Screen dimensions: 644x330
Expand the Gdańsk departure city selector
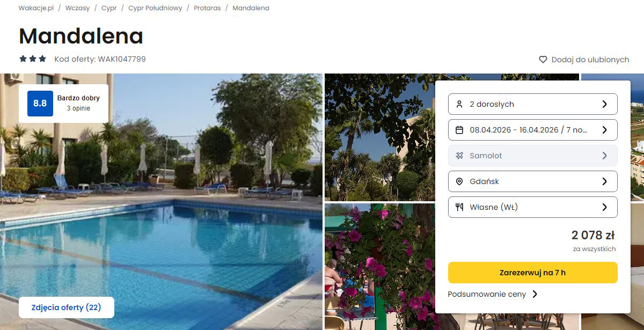click(532, 181)
